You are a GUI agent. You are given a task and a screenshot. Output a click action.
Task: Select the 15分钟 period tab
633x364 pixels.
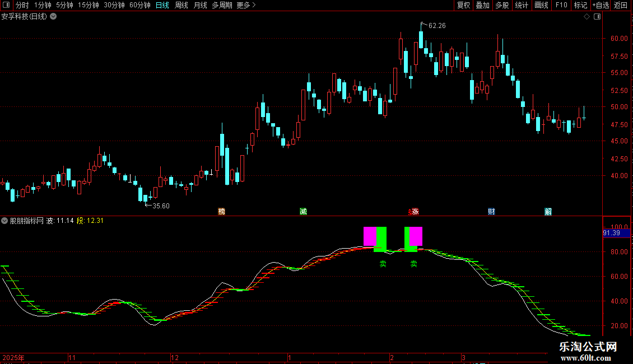coord(89,5)
